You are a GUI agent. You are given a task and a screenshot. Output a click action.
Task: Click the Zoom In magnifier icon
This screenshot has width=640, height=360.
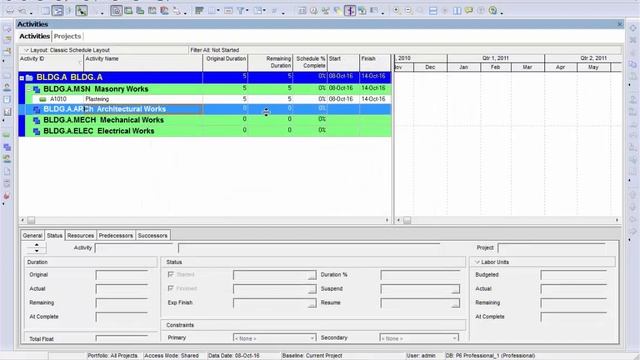pyautogui.click(x=397, y=11)
